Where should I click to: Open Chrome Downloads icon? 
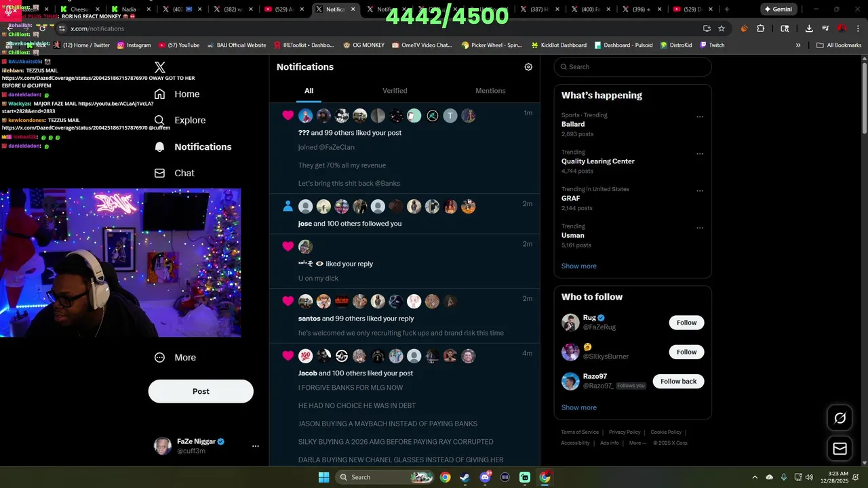pos(809,28)
